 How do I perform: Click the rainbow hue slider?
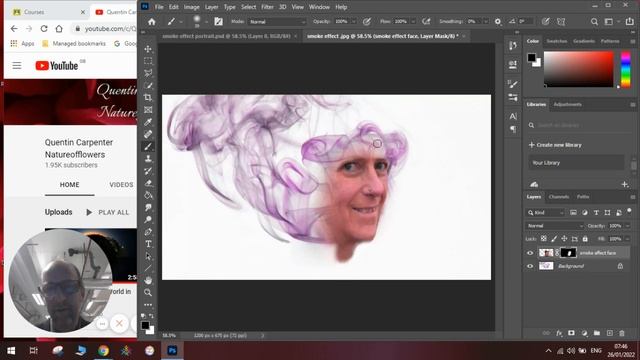click(x=625, y=69)
